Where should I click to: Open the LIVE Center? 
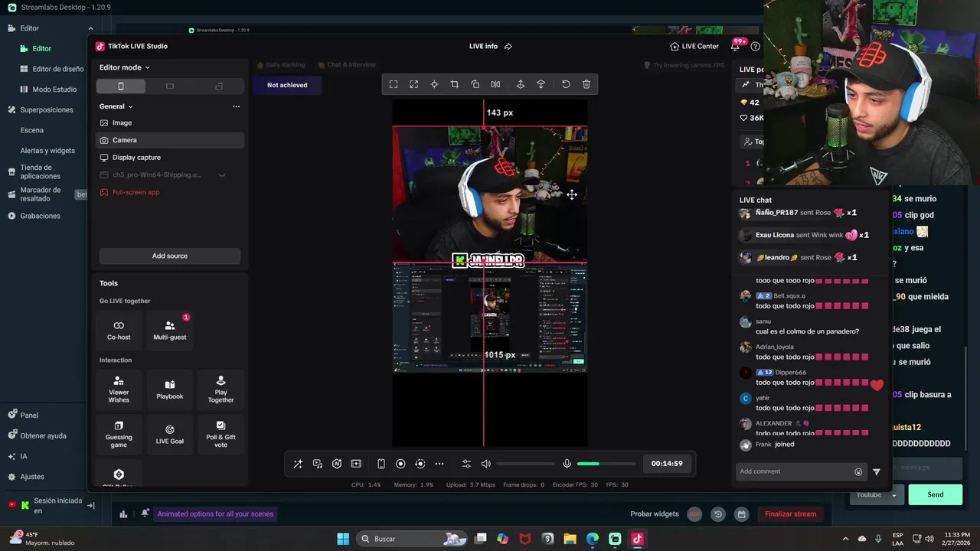click(x=694, y=46)
